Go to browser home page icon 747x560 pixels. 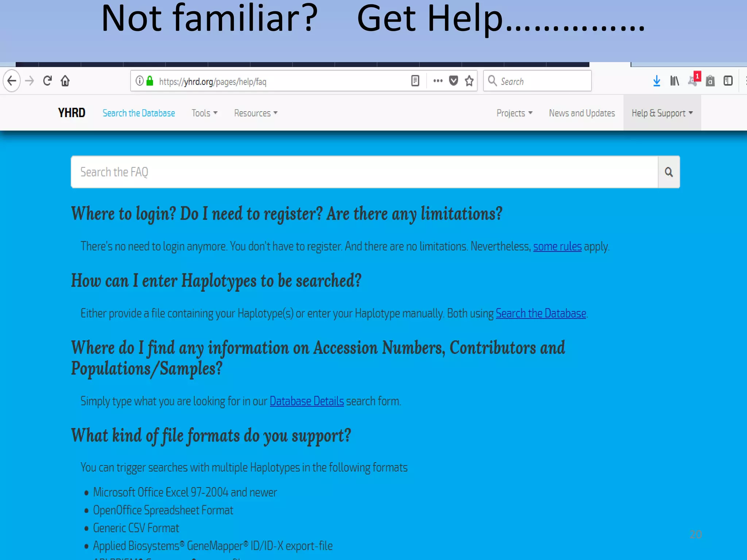[65, 81]
